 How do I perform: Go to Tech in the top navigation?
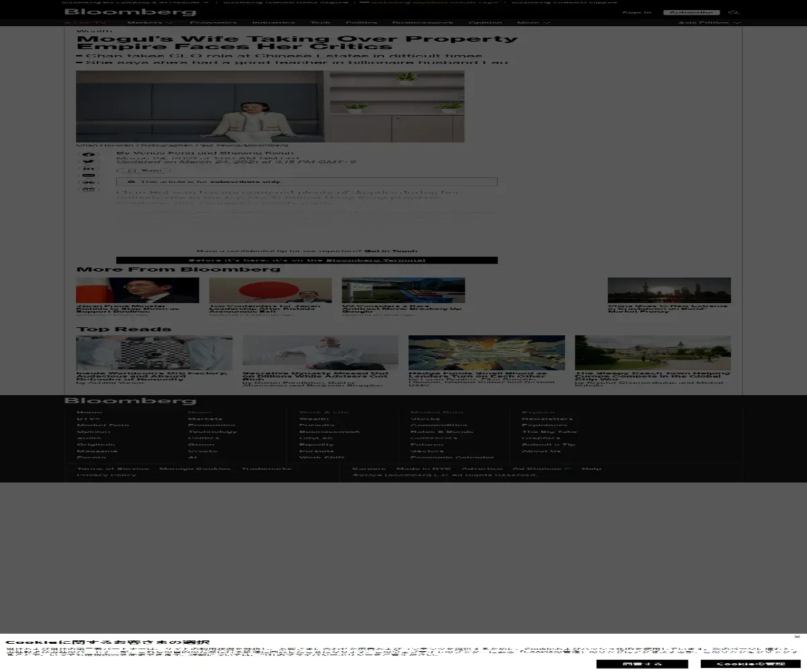(320, 23)
